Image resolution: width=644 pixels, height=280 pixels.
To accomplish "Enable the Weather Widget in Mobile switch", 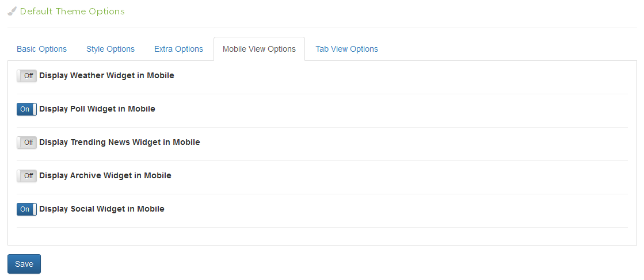I will click(x=26, y=76).
